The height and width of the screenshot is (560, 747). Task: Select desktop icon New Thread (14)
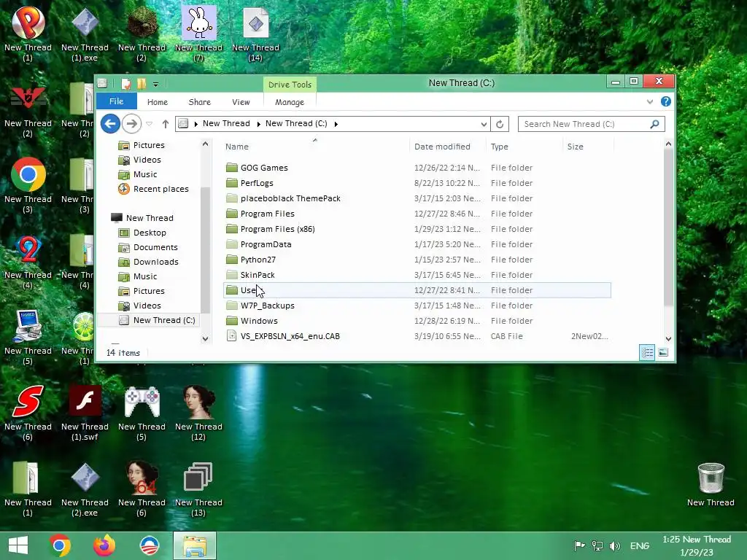point(255,34)
